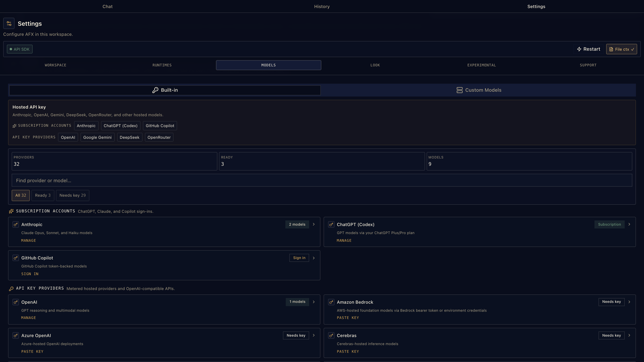This screenshot has height=362, width=644.
Task: Click PASTE KEY under Azure OpenAI
Action: (32, 352)
